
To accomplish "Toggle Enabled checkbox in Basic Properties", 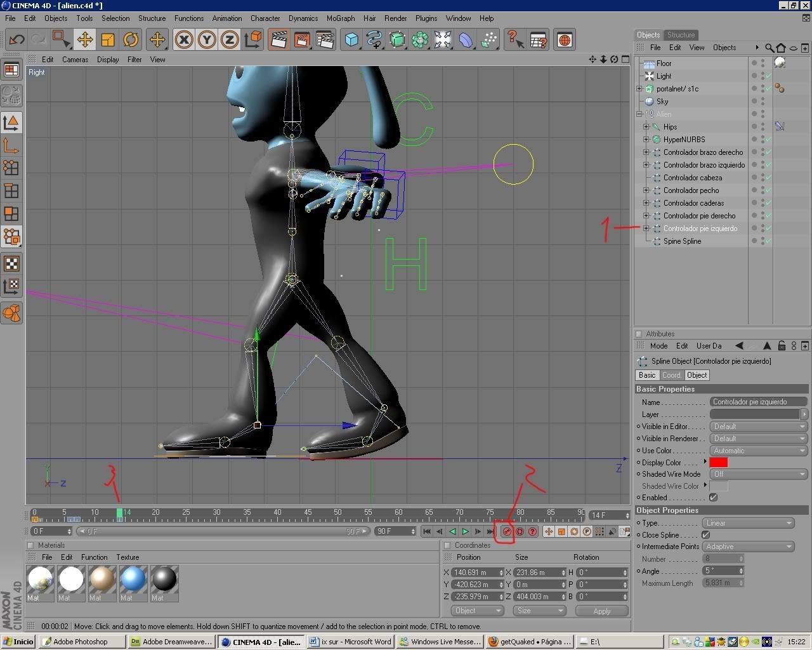I will click(714, 498).
